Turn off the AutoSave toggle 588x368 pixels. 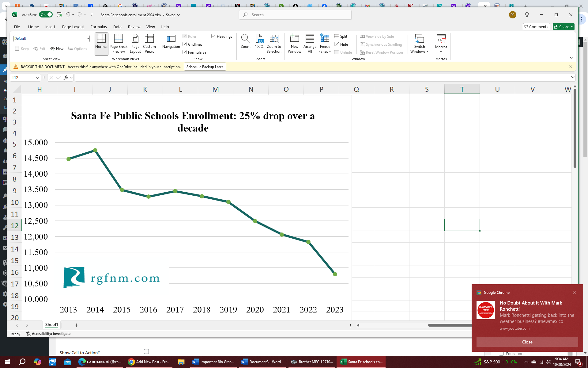point(46,15)
